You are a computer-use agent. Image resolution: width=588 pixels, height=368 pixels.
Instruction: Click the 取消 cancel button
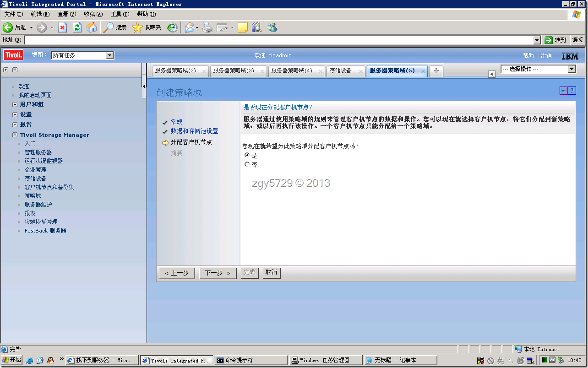click(x=271, y=272)
